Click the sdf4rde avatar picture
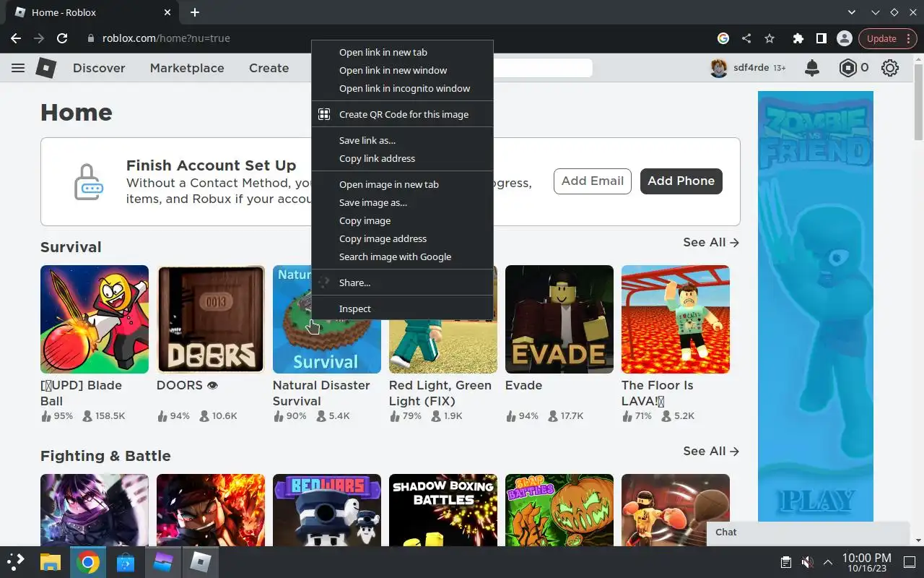924x578 pixels. pos(719,68)
